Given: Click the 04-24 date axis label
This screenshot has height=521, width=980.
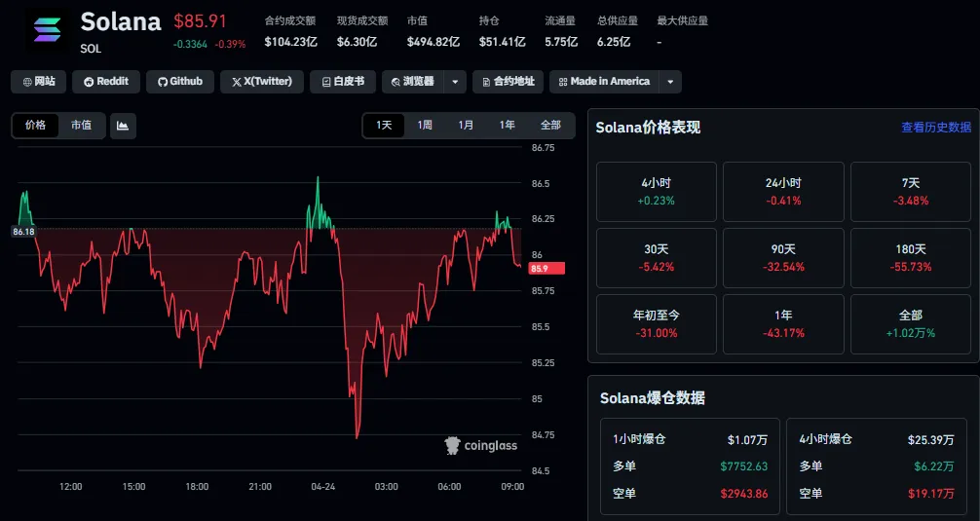Looking at the screenshot, I should click(323, 487).
